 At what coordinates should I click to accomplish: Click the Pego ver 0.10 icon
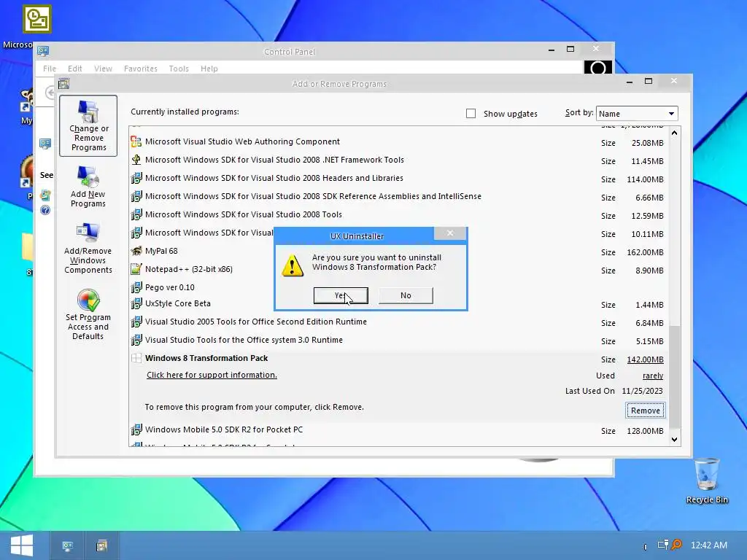click(136, 287)
